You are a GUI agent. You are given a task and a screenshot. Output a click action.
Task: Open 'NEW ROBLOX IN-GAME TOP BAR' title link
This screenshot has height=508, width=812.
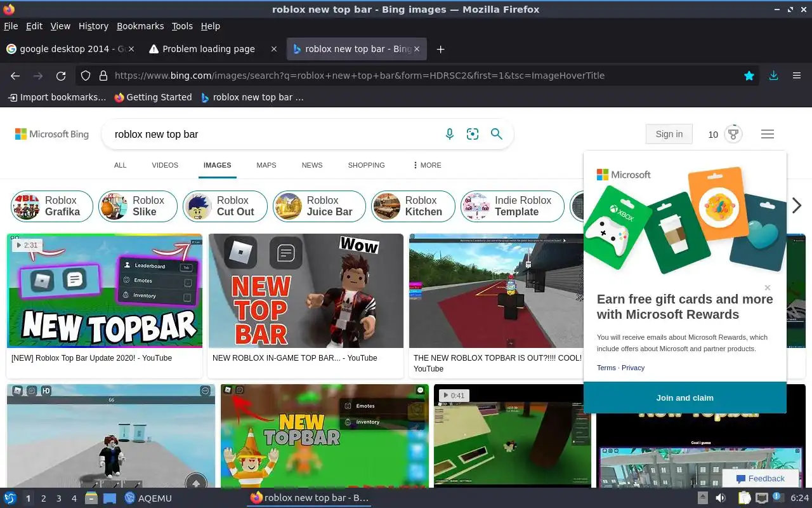pyautogui.click(x=295, y=358)
